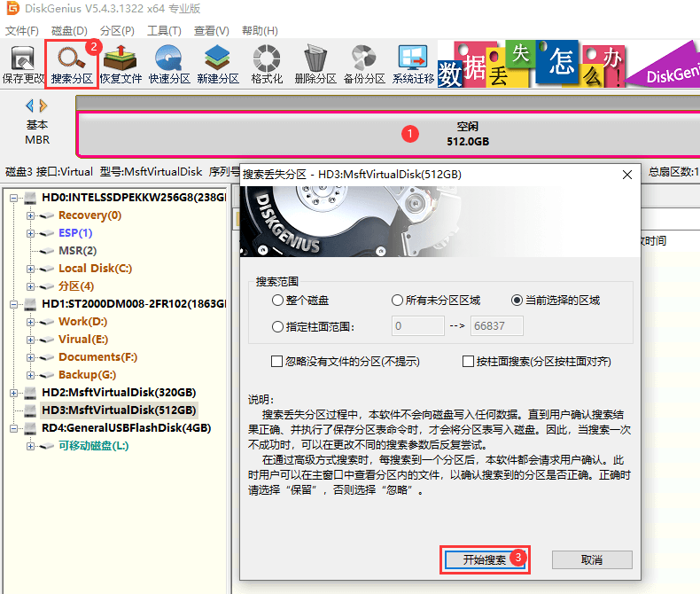Click the HD3 MsftVirtualDisk 512GB disk icon
700x594 pixels.
click(30, 410)
